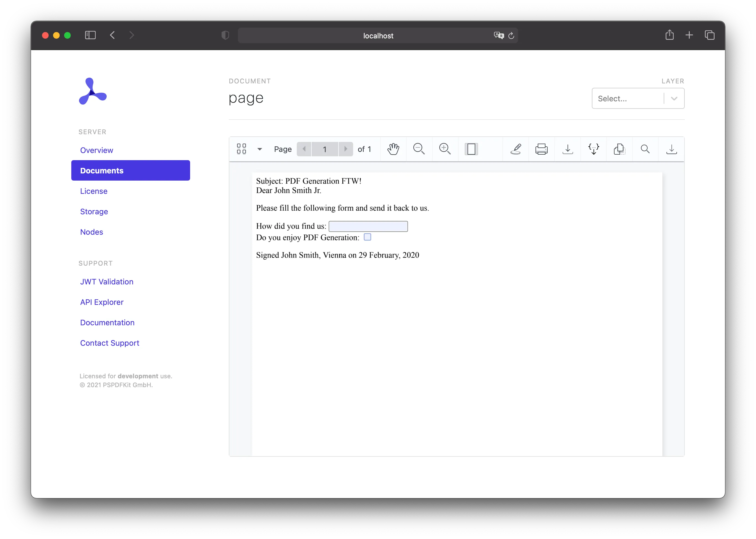This screenshot has height=539, width=756.
Task: Navigate to JWT Validation
Action: [x=107, y=281]
